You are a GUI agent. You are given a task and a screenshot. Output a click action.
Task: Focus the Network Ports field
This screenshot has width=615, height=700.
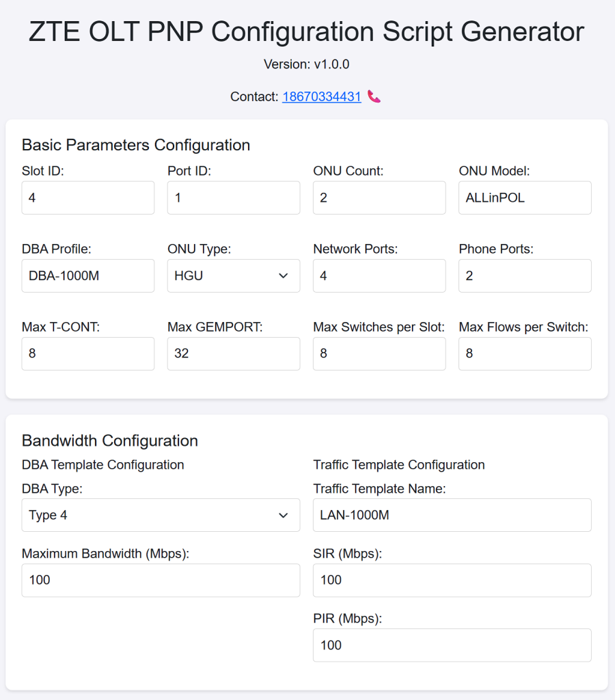[379, 276]
